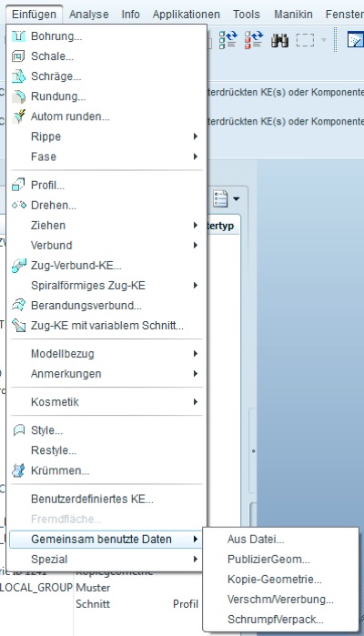Open the Applikationen menu

[x=187, y=15]
